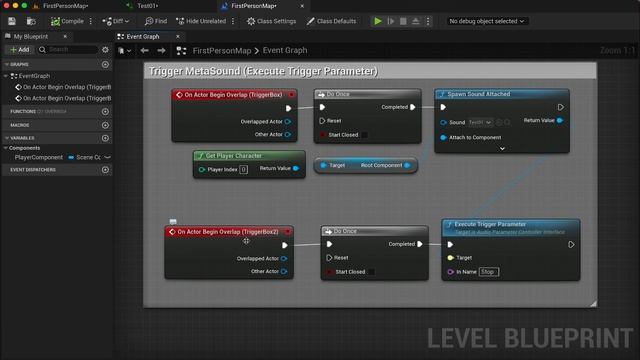Click the Add button in My Blueprint
The image size is (640, 360).
(x=20, y=49)
